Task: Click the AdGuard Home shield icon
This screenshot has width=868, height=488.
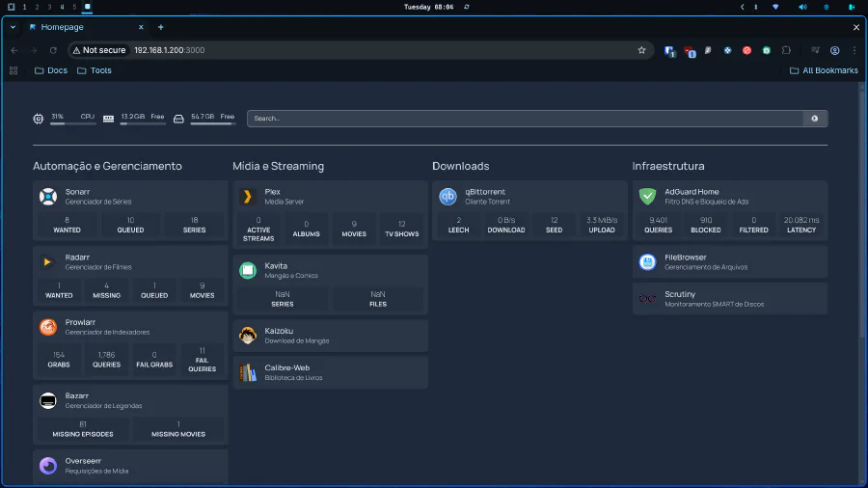Action: point(647,197)
